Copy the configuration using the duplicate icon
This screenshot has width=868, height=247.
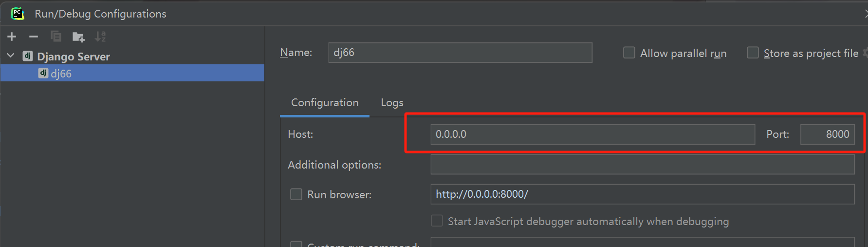56,37
